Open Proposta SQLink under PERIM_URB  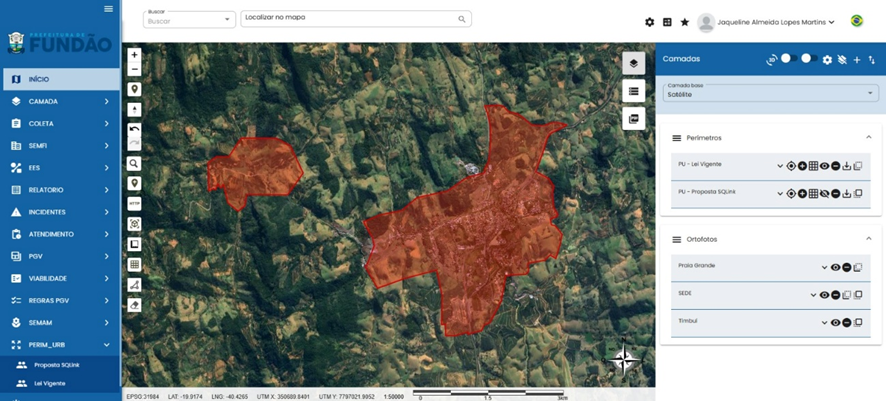[56, 365]
